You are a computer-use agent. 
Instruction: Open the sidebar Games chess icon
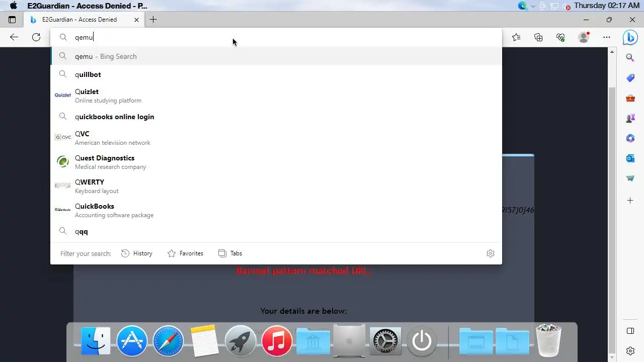(630, 118)
